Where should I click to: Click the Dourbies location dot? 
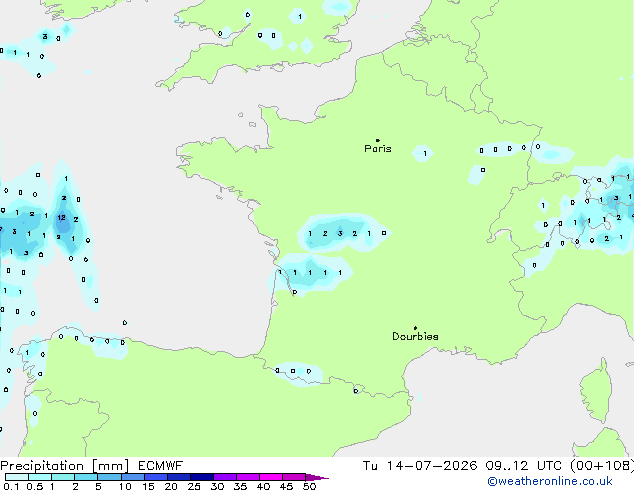[x=415, y=328]
